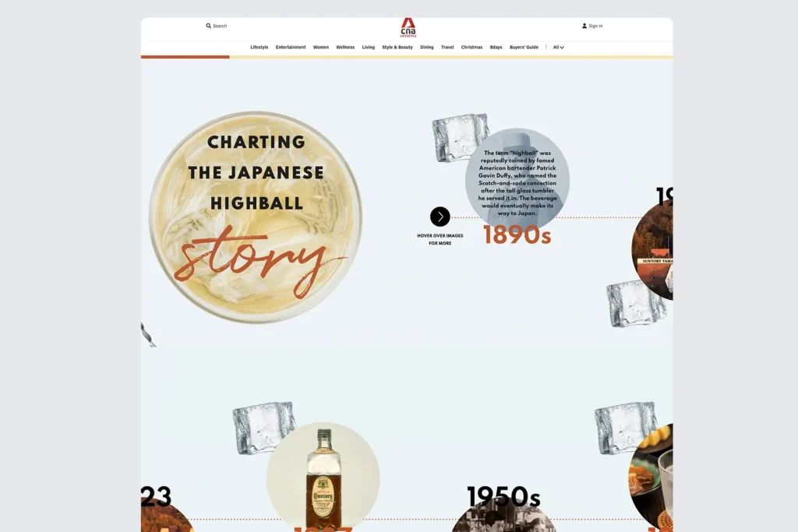Open the Dining section link
798x532 pixels.
click(427, 48)
